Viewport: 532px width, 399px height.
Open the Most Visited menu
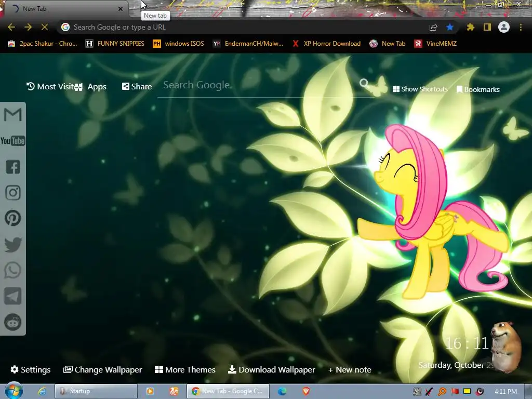click(x=50, y=87)
